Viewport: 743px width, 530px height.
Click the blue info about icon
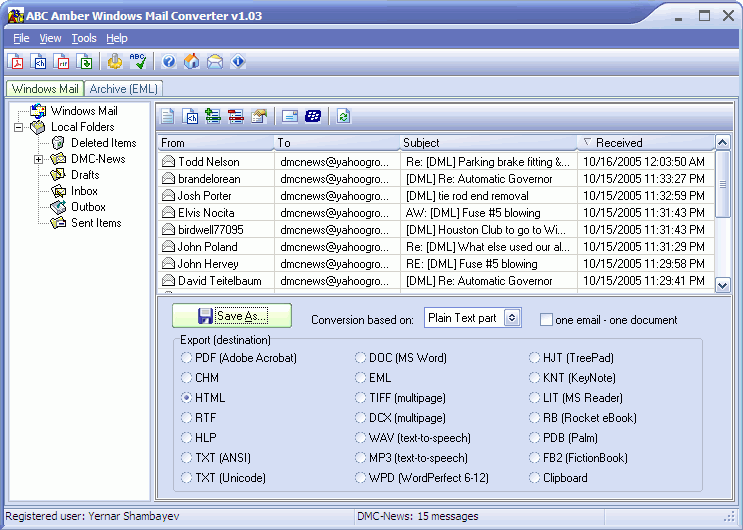click(238, 62)
